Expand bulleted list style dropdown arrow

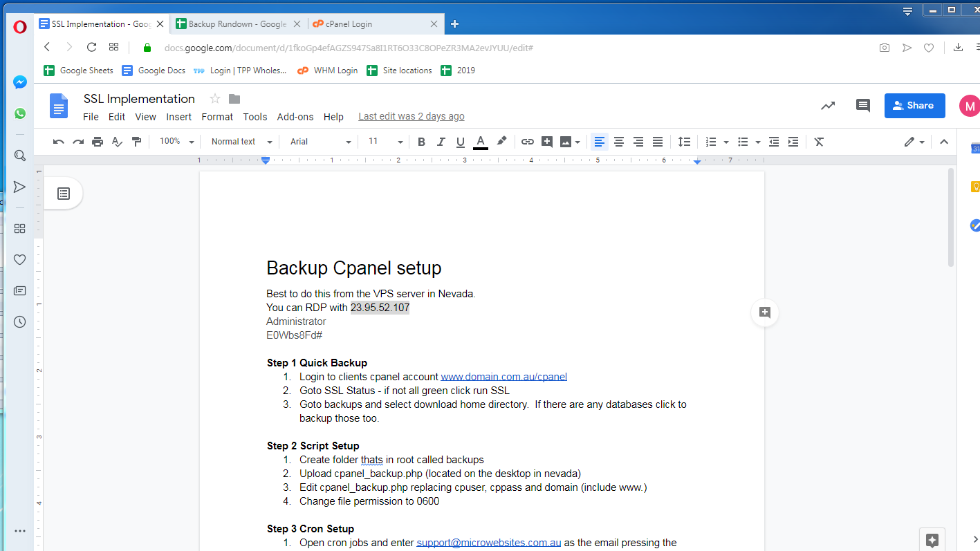(758, 142)
